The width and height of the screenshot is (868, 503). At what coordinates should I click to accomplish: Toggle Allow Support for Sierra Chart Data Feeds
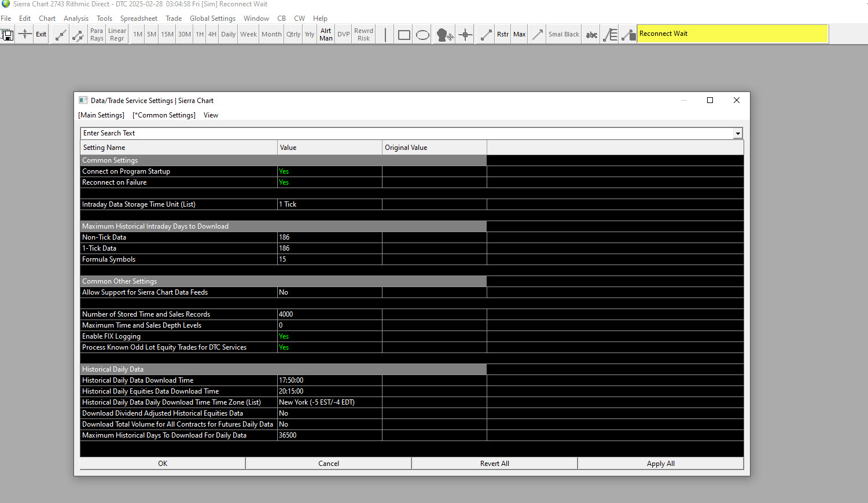click(330, 292)
